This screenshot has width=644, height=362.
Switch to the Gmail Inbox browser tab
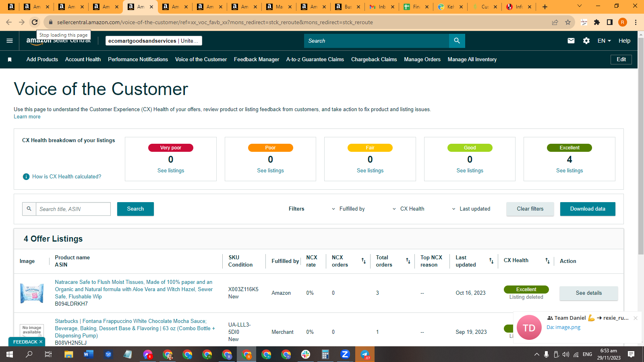(x=381, y=7)
